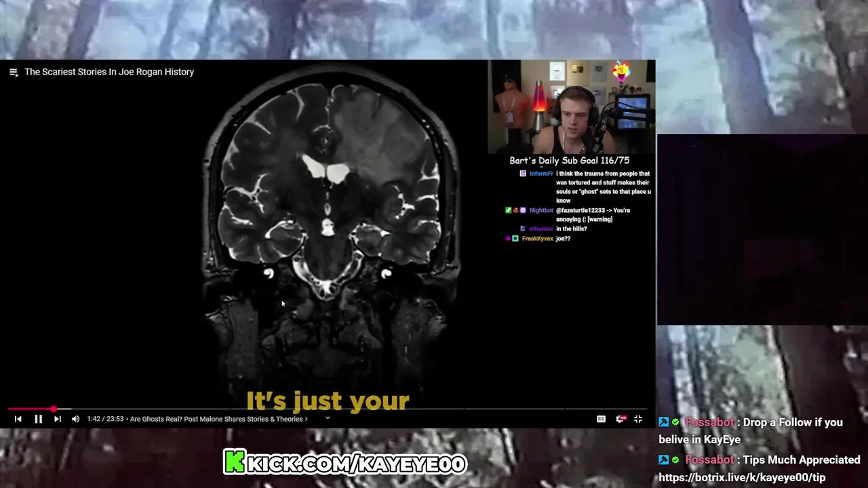Open video settings gear icon
Viewport: 868px width, 488px height.
[620, 419]
